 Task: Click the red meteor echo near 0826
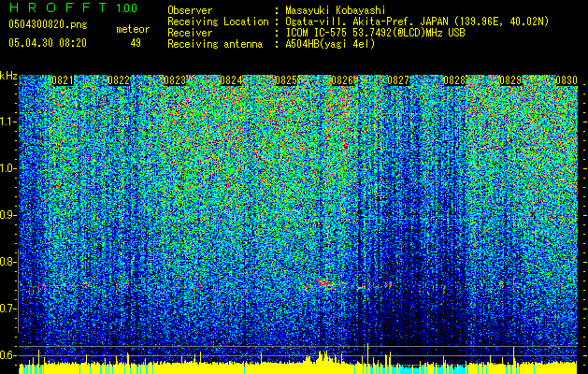tap(323, 283)
